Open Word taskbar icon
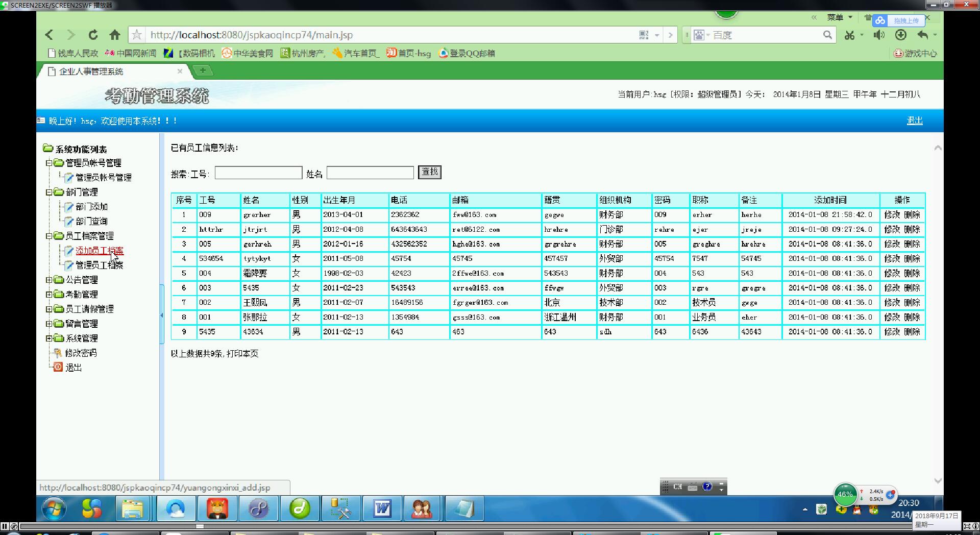This screenshot has width=980, height=535. pyautogui.click(x=382, y=509)
